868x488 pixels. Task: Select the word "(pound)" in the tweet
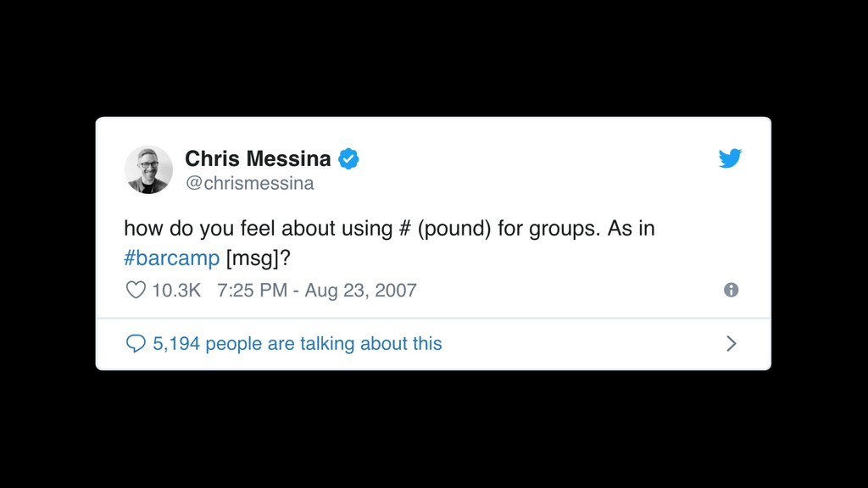[x=454, y=229]
